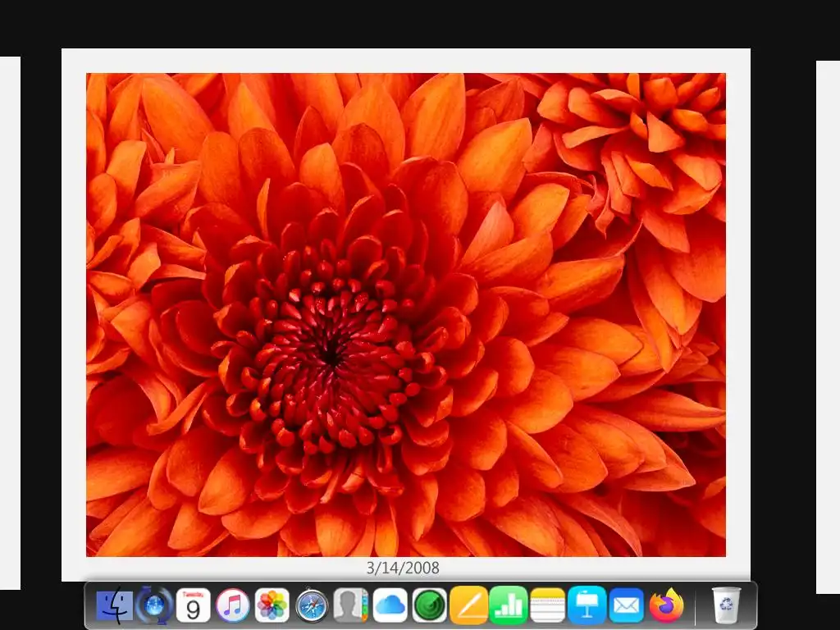This screenshot has height=630, width=840.
Task: Launch iTunes music app
Action: 232,606
